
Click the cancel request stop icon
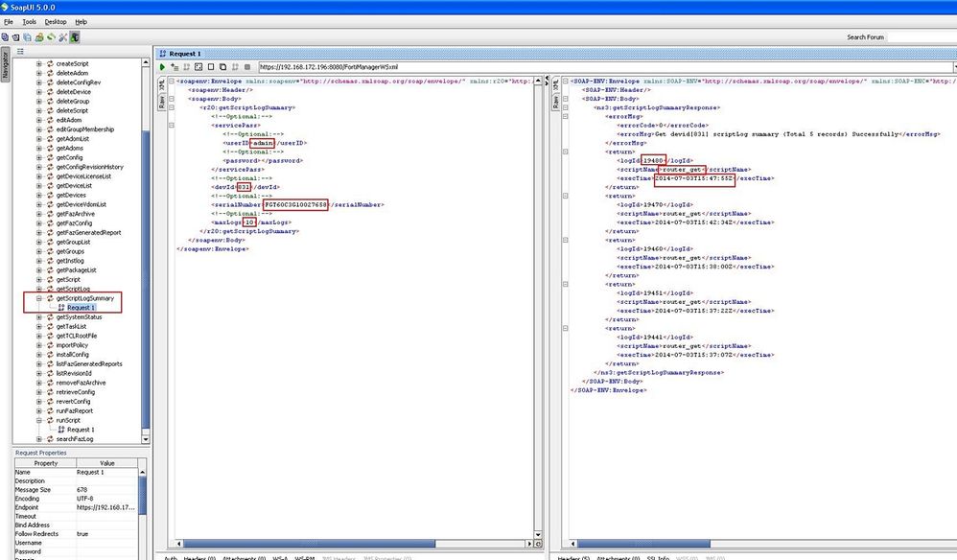246,67
